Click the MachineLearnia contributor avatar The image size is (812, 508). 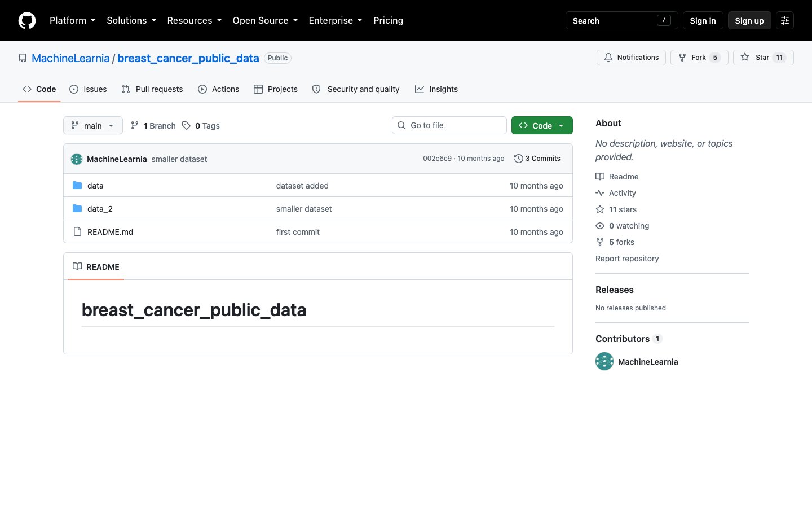click(604, 361)
